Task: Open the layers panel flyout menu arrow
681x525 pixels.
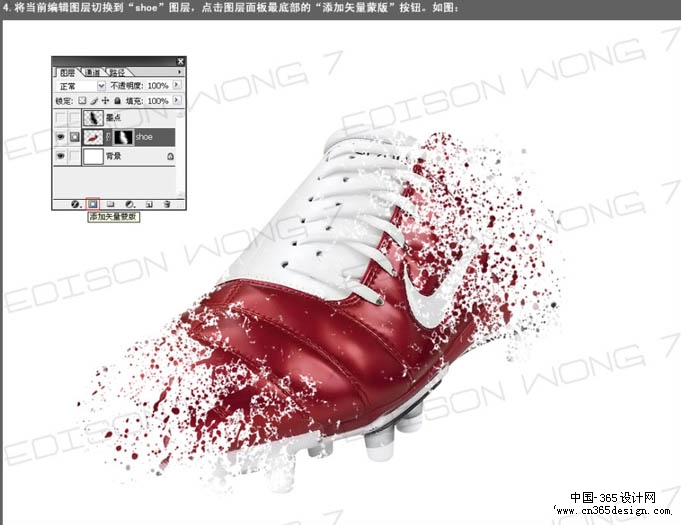Action: 179,72
